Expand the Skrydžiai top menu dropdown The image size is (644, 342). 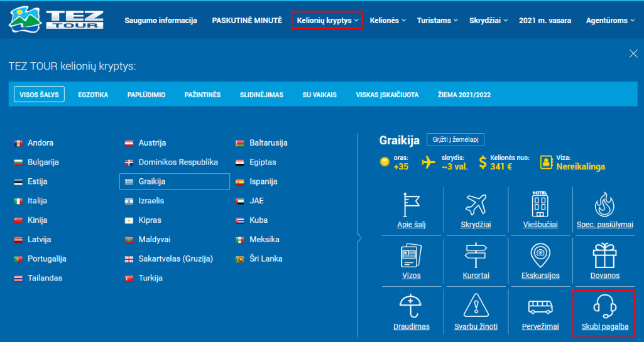[x=488, y=20]
